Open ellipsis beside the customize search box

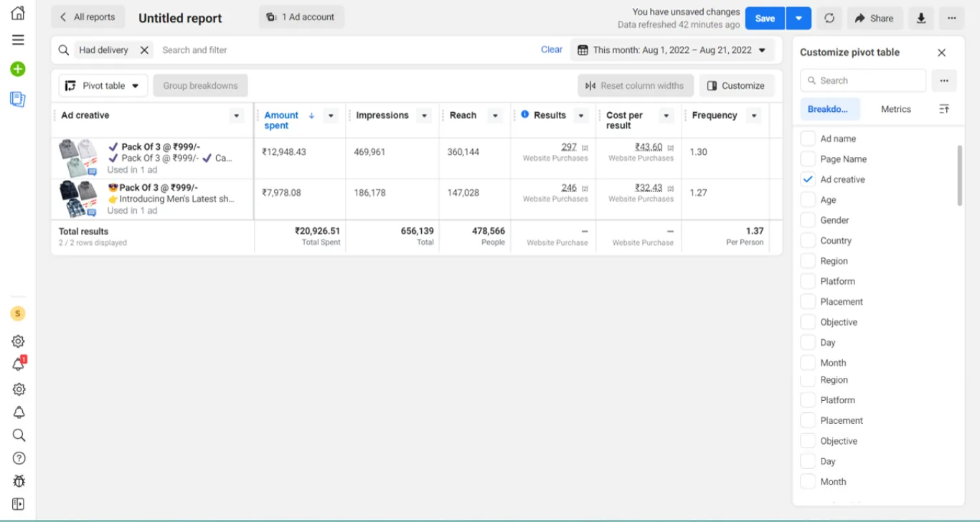944,80
